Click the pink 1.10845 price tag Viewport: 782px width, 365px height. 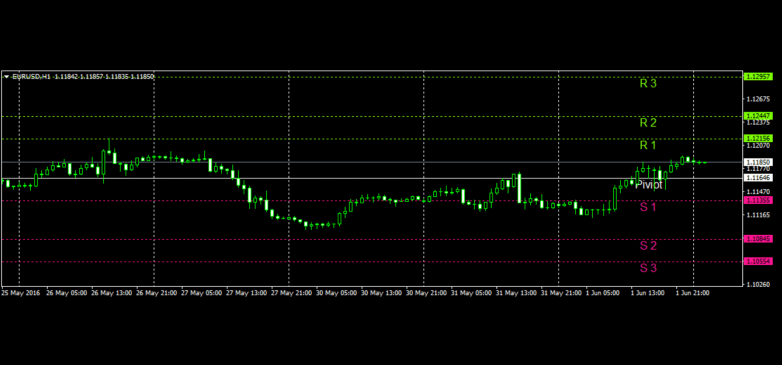tap(758, 239)
